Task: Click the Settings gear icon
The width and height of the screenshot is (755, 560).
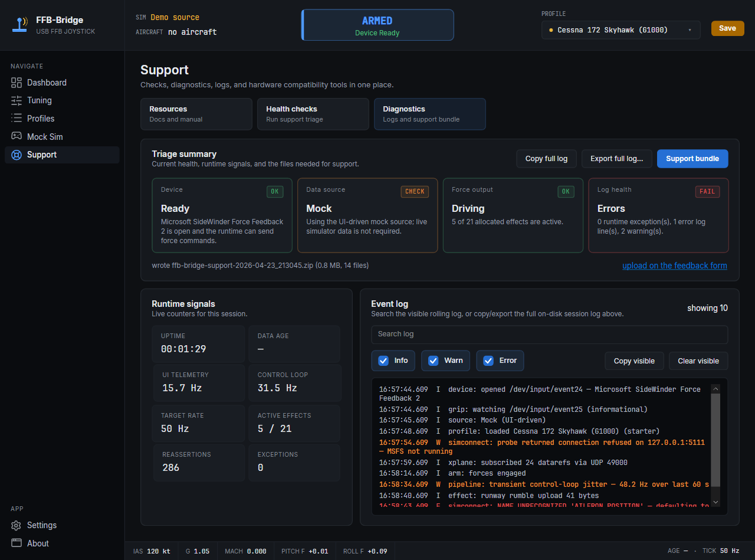Action: click(17, 525)
